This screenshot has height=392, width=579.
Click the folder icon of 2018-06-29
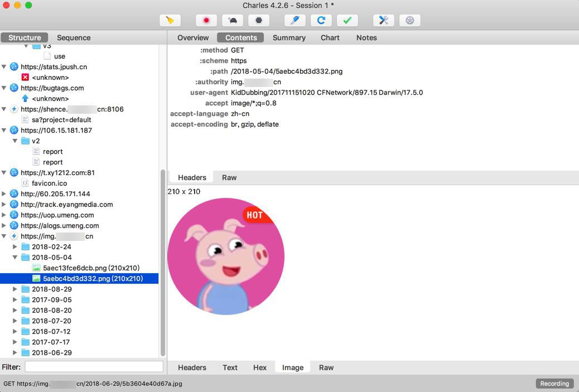(x=25, y=352)
